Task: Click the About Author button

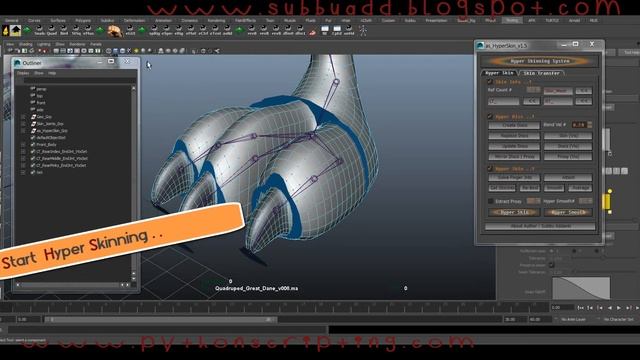Action: tap(540, 226)
